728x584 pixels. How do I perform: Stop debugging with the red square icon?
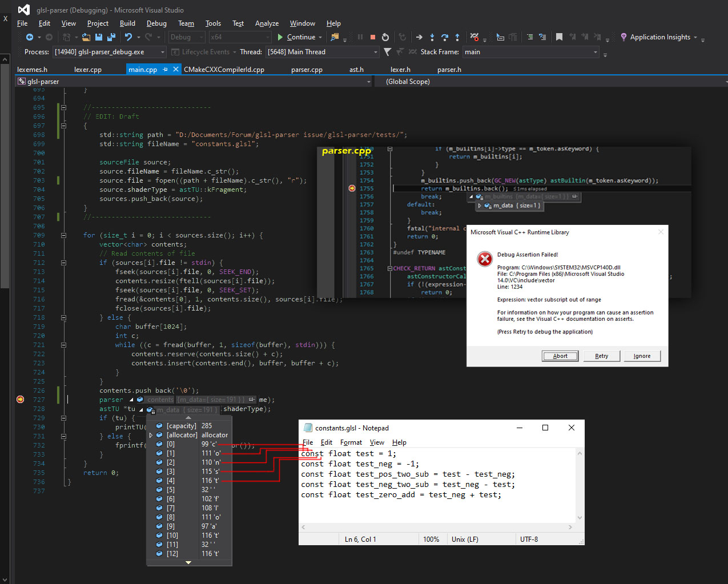click(x=373, y=37)
